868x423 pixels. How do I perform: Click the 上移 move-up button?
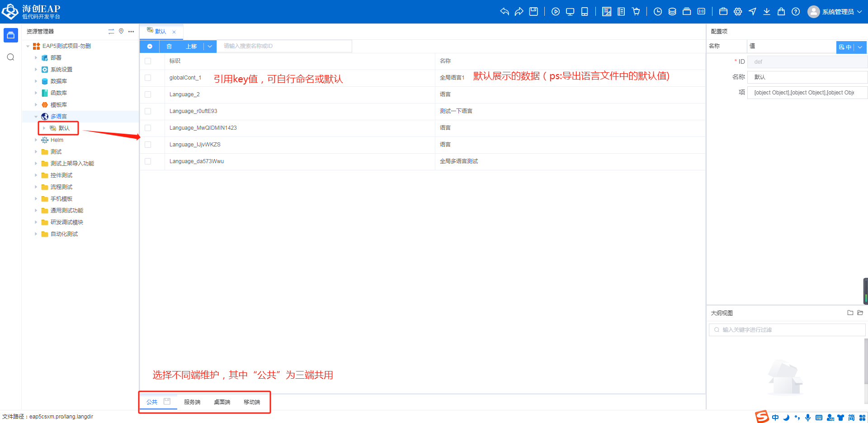[x=191, y=46]
